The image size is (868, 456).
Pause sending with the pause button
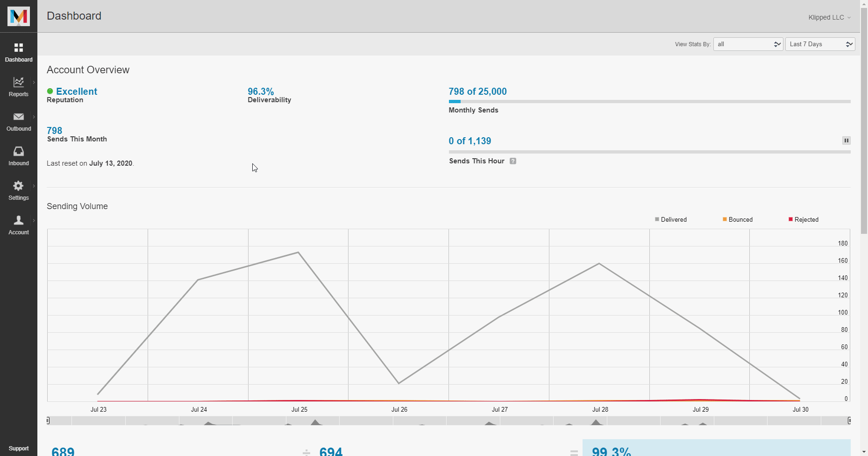pyautogui.click(x=846, y=140)
